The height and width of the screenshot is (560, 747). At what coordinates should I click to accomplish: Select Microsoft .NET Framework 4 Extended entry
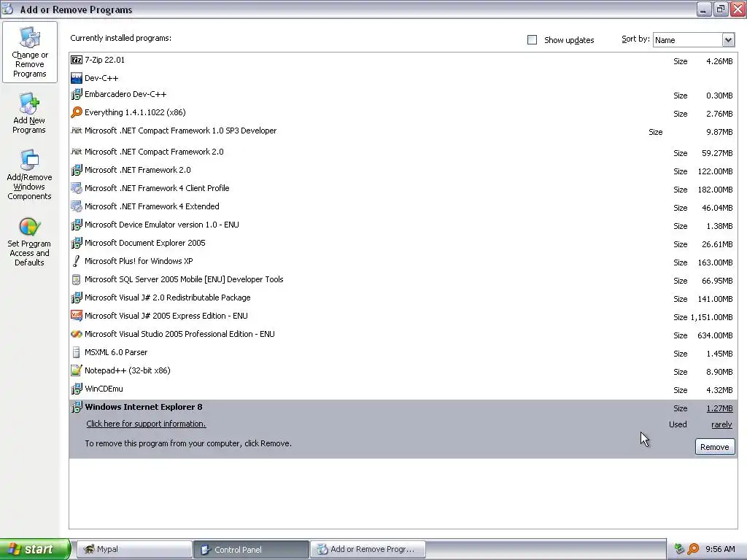403,206
